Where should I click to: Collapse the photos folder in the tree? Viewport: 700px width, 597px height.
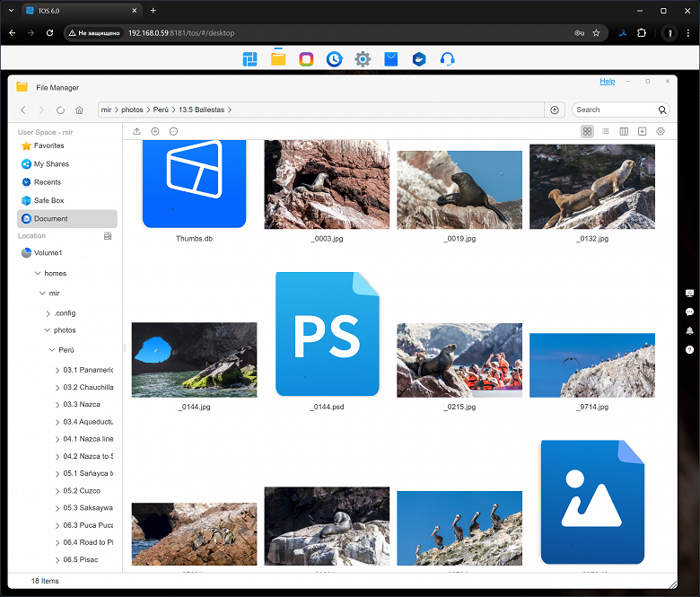click(48, 330)
